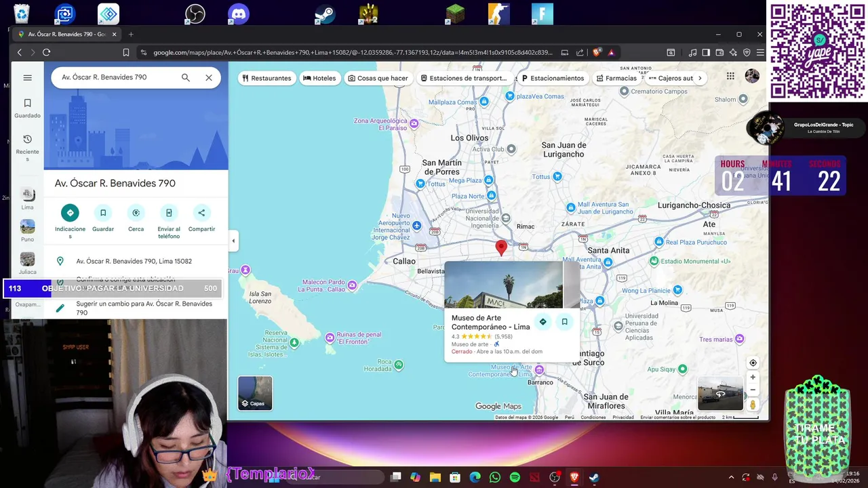Image resolution: width=868 pixels, height=488 pixels.
Task: Open the Google apps grid
Action: pyautogui.click(x=730, y=77)
